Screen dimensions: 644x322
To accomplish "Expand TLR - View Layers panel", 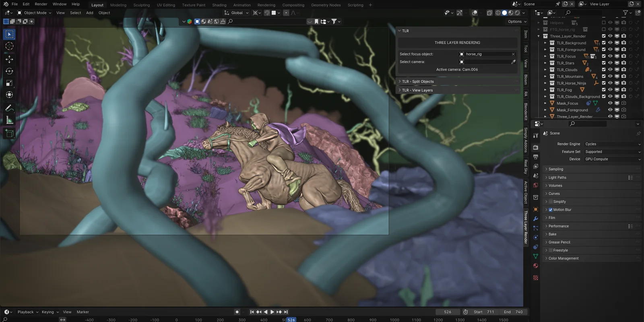I will point(458,90).
